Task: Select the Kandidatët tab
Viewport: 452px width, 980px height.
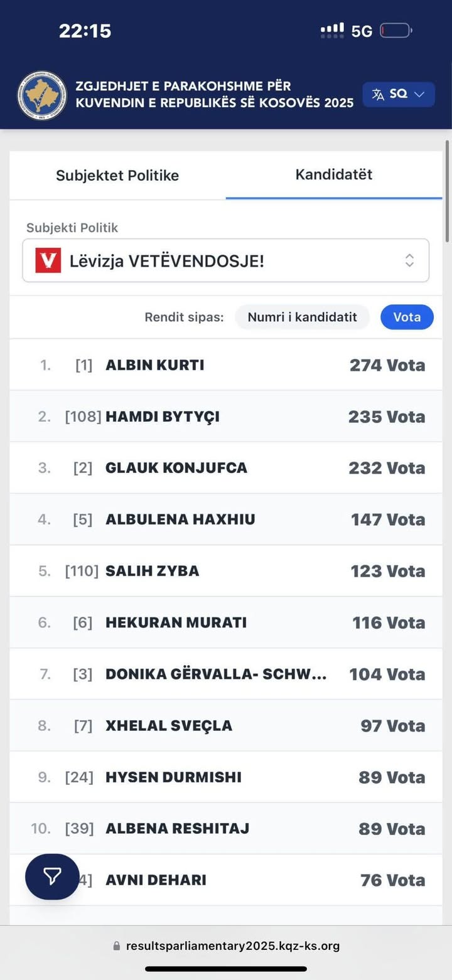Action: coord(334,174)
